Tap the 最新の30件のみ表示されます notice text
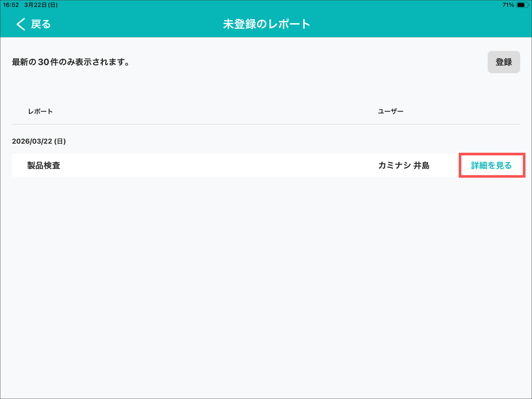Screen dimensions: 532x399 tap(71, 62)
